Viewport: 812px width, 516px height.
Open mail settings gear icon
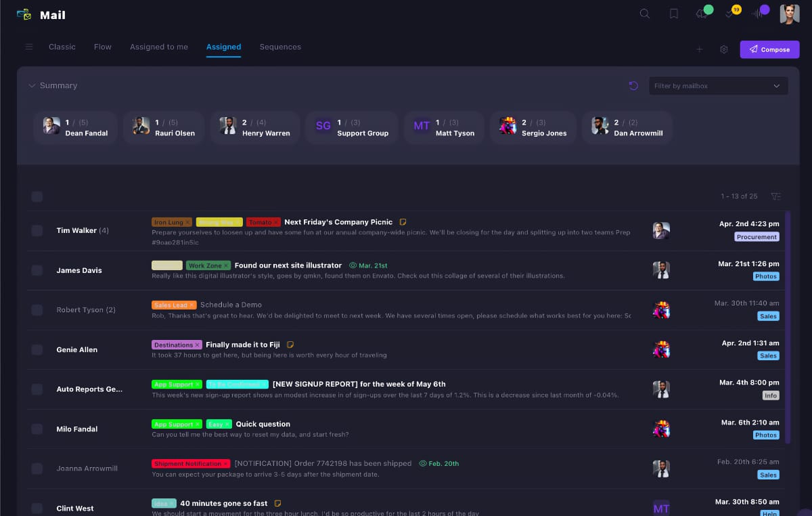(724, 49)
